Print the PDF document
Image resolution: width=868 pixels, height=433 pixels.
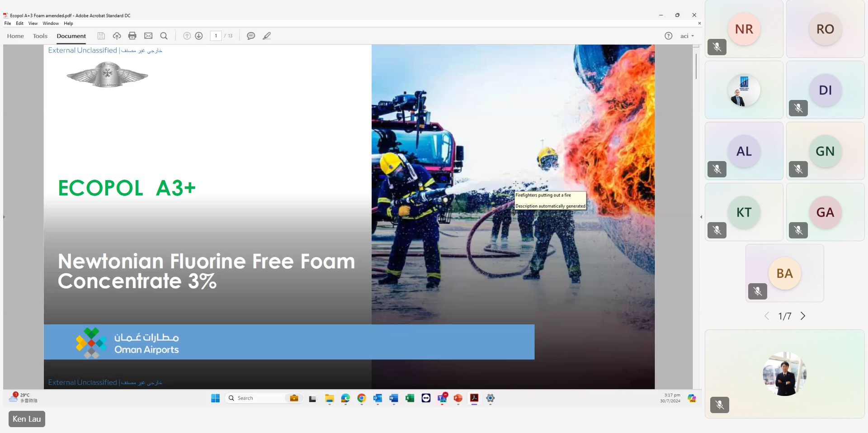click(132, 36)
